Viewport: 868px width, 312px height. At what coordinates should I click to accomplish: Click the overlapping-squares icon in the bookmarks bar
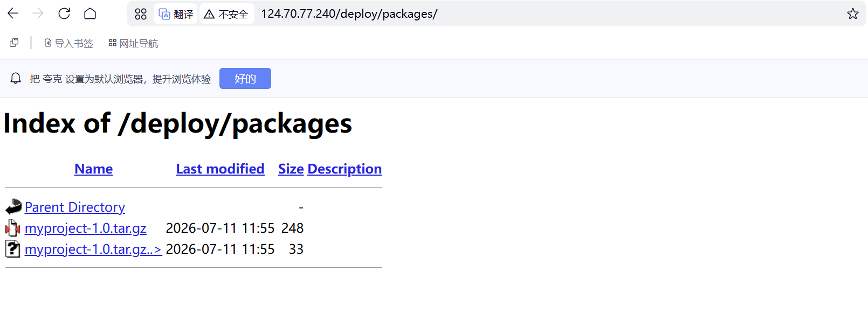[14, 43]
